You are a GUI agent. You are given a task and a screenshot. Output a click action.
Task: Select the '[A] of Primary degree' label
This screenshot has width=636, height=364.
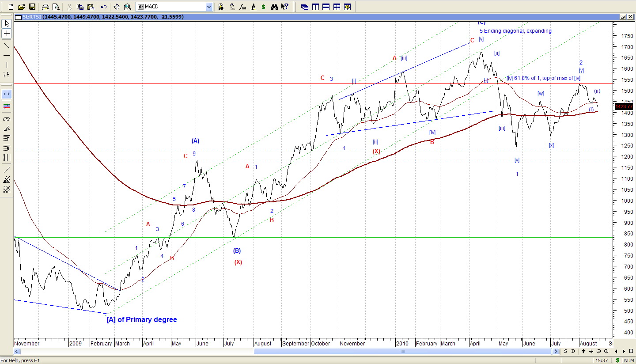tap(142, 319)
